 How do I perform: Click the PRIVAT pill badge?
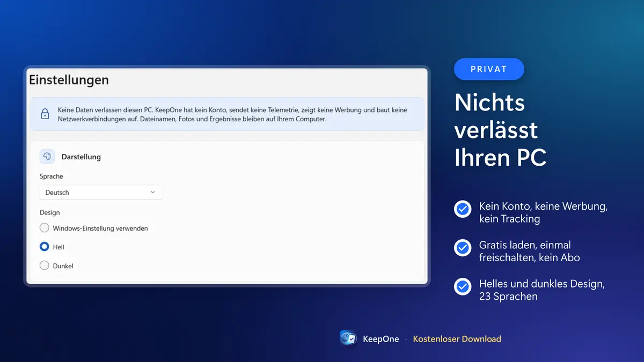[489, 69]
